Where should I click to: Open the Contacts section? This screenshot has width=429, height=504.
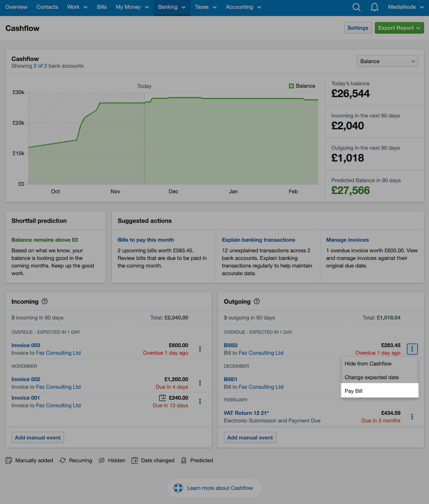(x=47, y=7)
